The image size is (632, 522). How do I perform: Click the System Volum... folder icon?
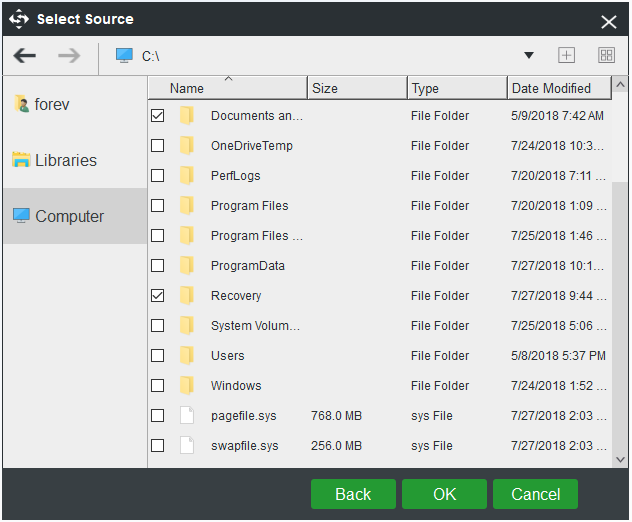(187, 325)
